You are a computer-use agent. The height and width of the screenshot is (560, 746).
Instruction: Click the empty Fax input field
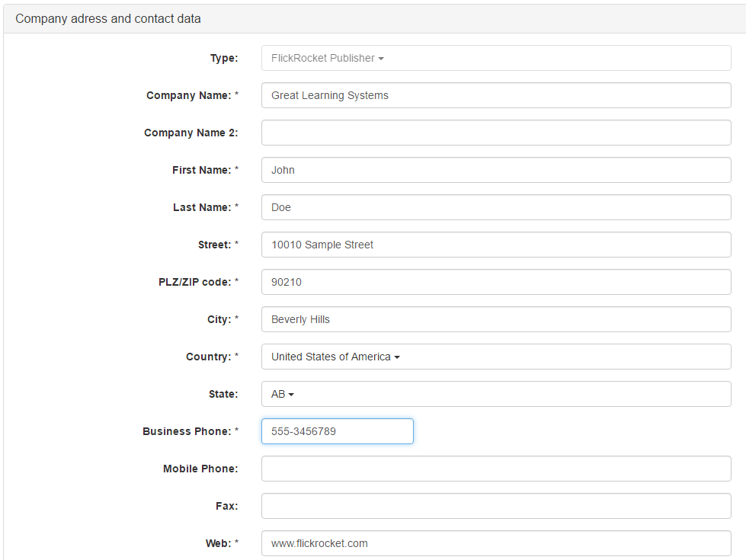pos(495,506)
